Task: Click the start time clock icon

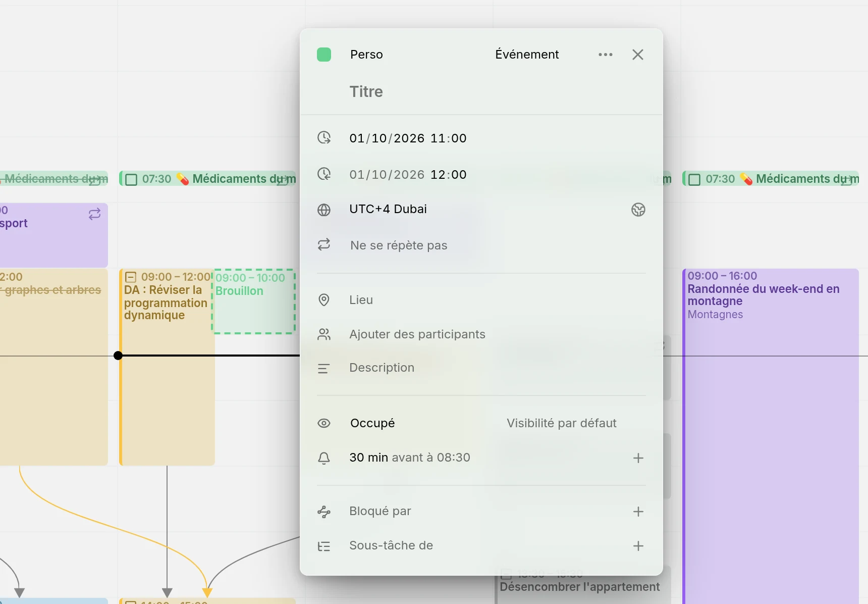Action: pyautogui.click(x=324, y=137)
